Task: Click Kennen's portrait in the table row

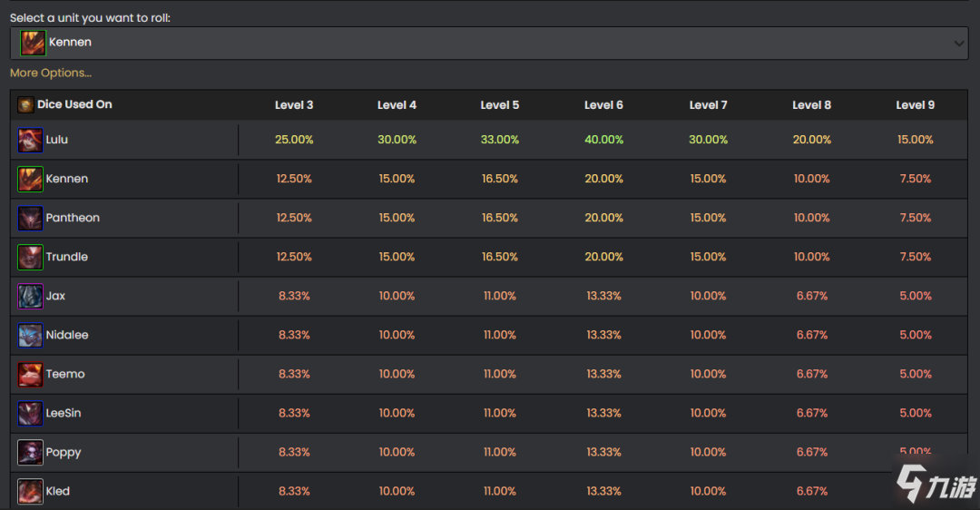Action: [30, 180]
